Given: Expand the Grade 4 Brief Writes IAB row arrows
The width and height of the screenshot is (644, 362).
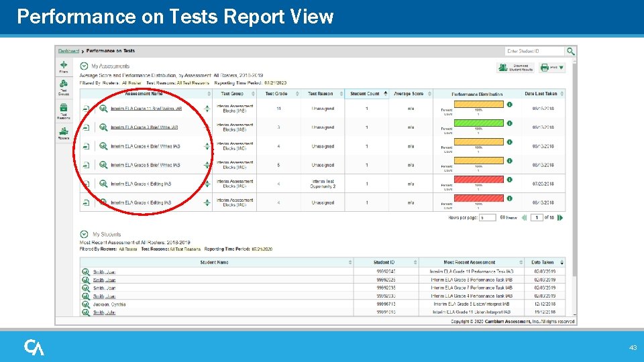Looking at the screenshot, I should pyautogui.click(x=207, y=147).
